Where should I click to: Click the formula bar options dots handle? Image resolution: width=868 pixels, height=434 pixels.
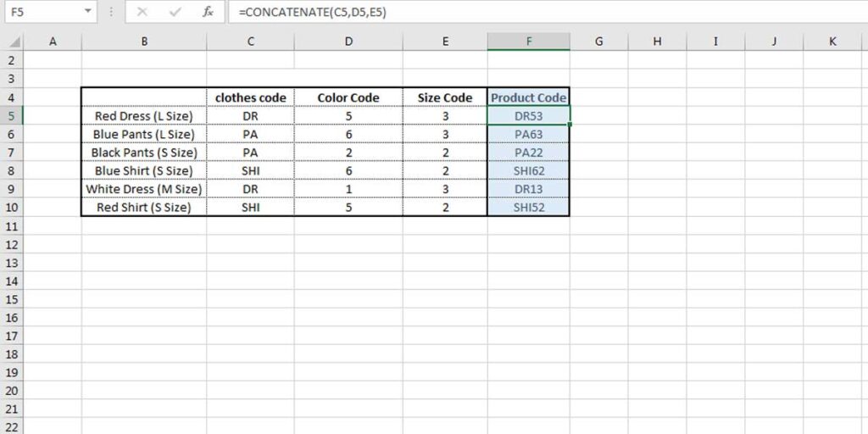[x=112, y=12]
